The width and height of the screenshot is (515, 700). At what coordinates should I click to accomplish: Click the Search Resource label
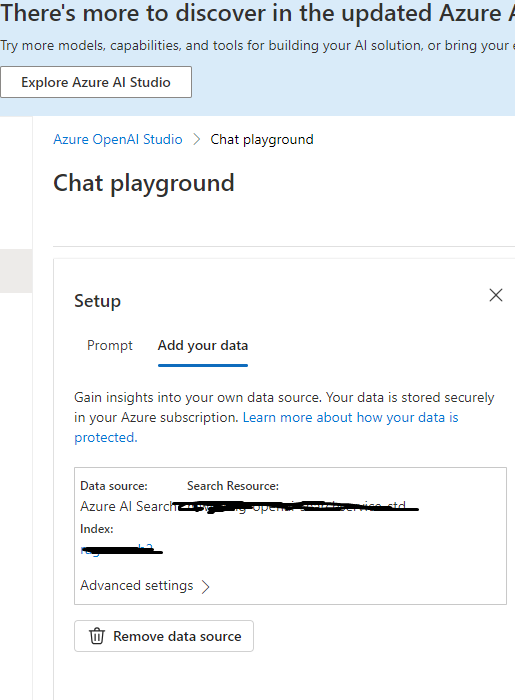click(x=233, y=486)
